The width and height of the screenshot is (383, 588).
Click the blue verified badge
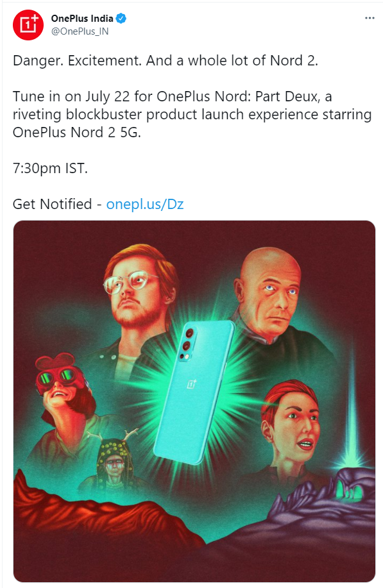[x=121, y=19]
